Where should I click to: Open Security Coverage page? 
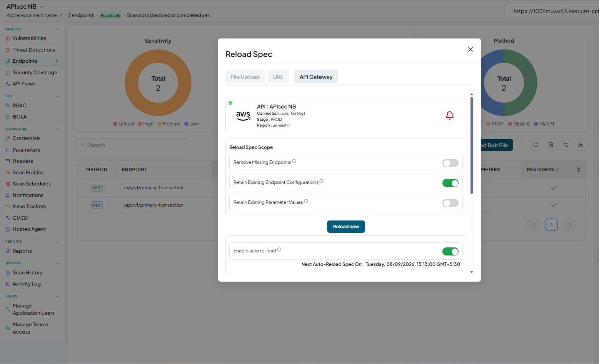[x=35, y=73]
